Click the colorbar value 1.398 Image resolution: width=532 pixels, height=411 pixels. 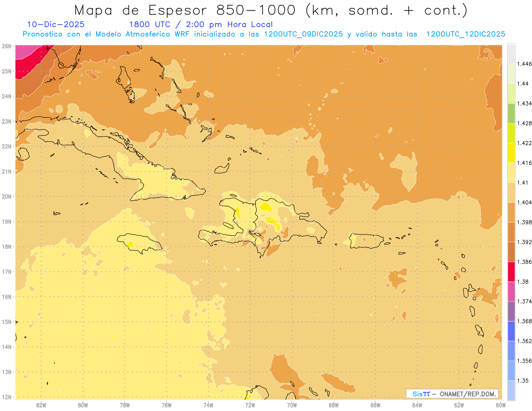(524, 222)
